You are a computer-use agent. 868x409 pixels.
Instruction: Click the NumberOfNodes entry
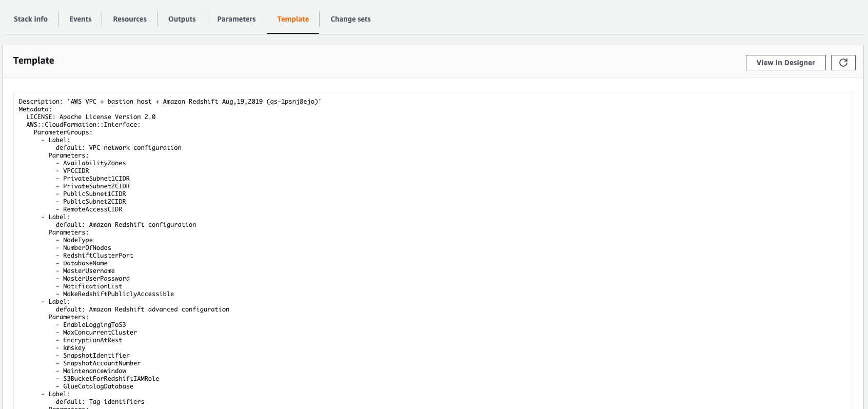87,248
